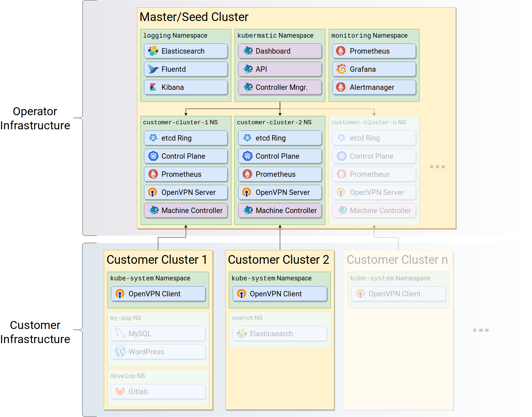
Task: Click the Kibana logo icon
Action: coord(153,87)
